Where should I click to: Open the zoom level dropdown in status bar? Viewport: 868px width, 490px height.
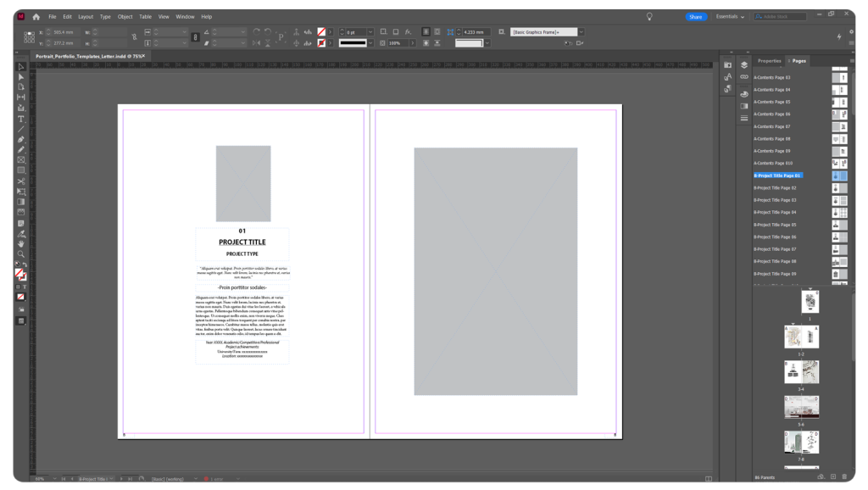54,479
